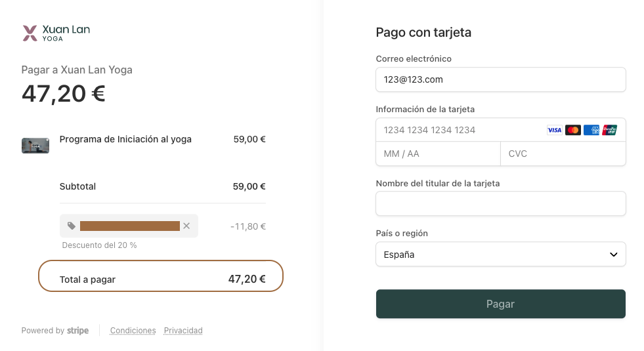
Task: Click the Mastercard icon
Action: [573, 130]
